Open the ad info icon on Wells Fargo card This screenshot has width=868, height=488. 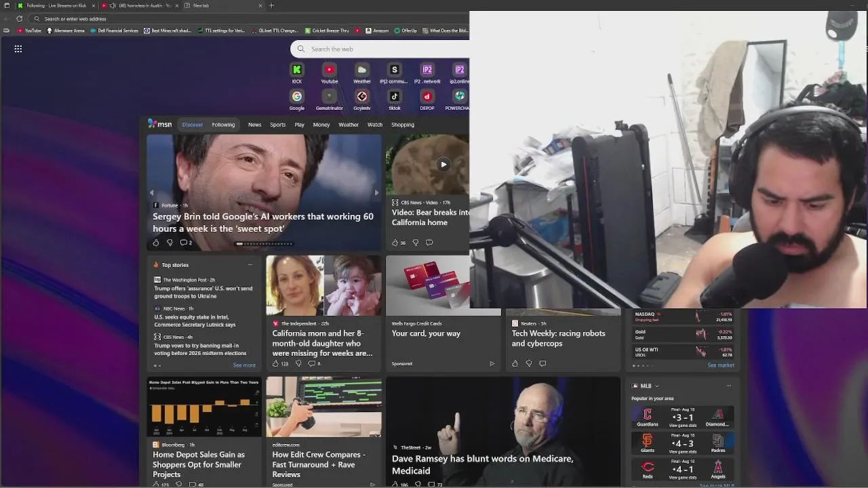tap(492, 363)
